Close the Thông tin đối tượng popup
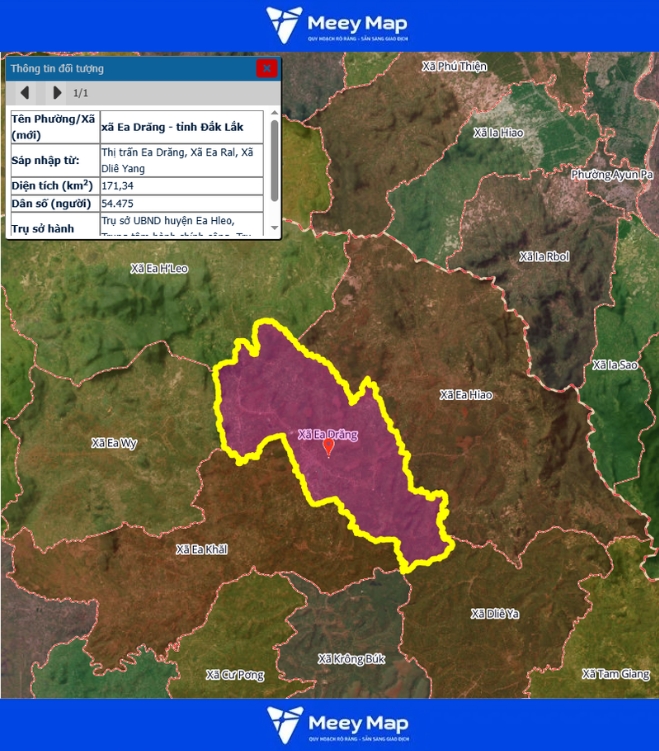 click(266, 68)
